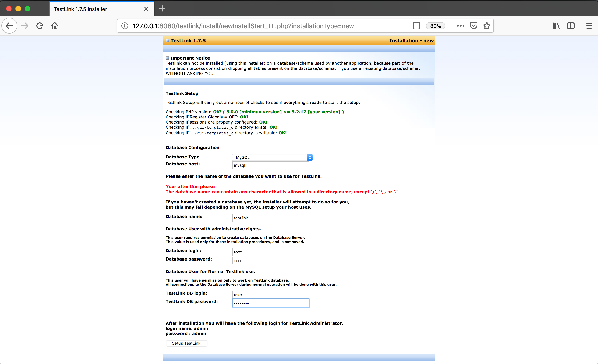This screenshot has height=364, width=598.
Task: Toggle reader view icon in address bar
Action: pos(416,26)
